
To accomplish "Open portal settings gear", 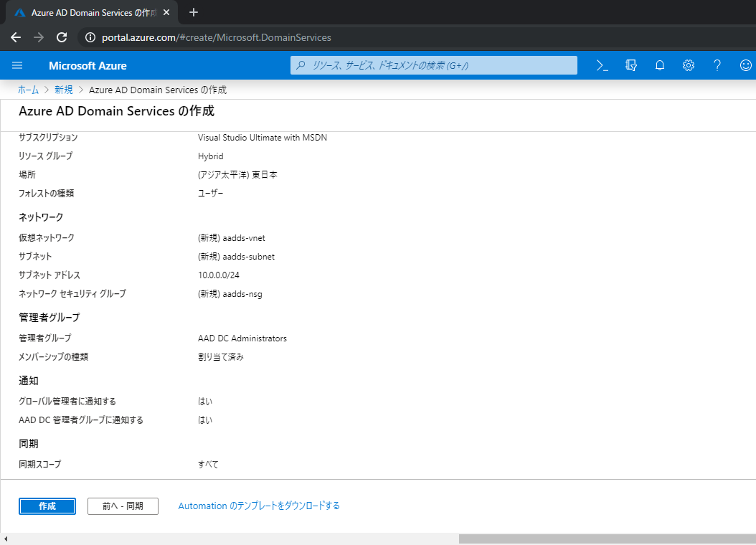I will 689,65.
